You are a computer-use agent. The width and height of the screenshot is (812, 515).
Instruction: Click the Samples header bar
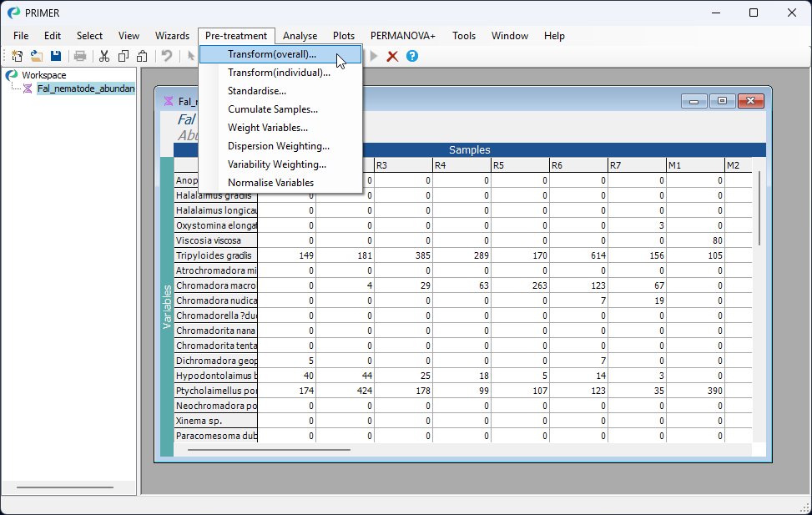(469, 150)
